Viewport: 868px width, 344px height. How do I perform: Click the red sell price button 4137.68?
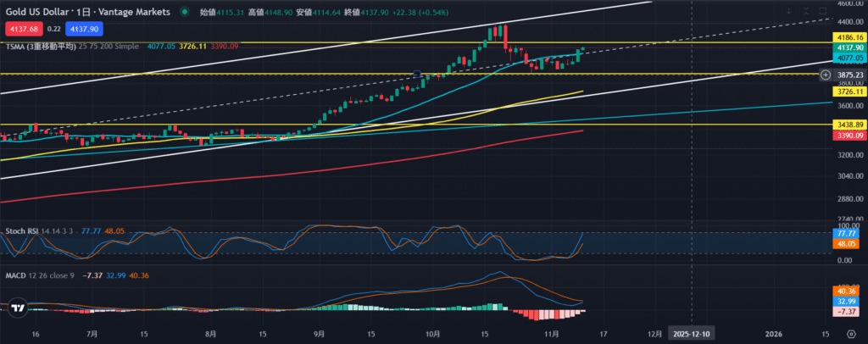coord(21,27)
